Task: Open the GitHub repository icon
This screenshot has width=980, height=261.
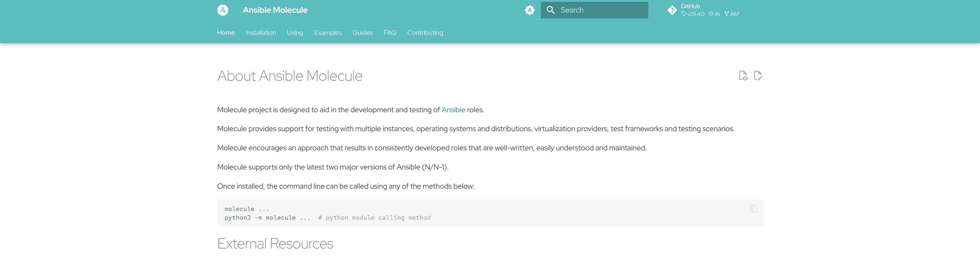Action: click(x=672, y=10)
